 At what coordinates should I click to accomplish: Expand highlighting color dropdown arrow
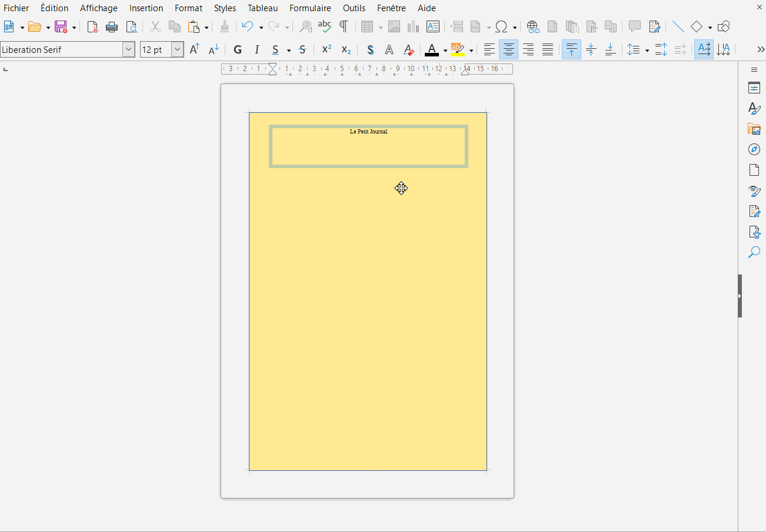coord(471,51)
